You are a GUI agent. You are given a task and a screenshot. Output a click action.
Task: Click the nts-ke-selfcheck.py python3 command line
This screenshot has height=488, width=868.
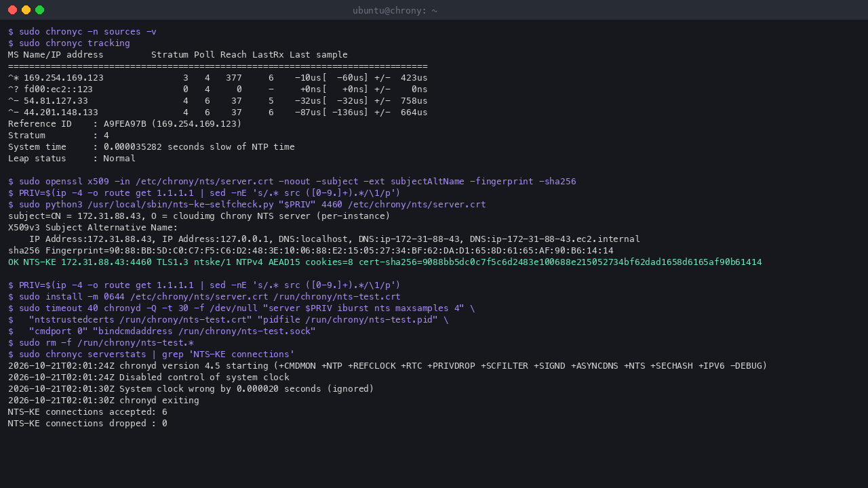pos(247,205)
